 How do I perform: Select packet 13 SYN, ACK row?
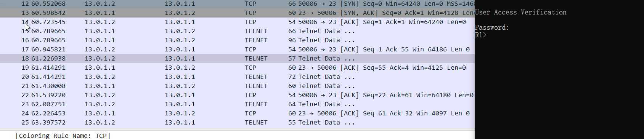click(237, 13)
